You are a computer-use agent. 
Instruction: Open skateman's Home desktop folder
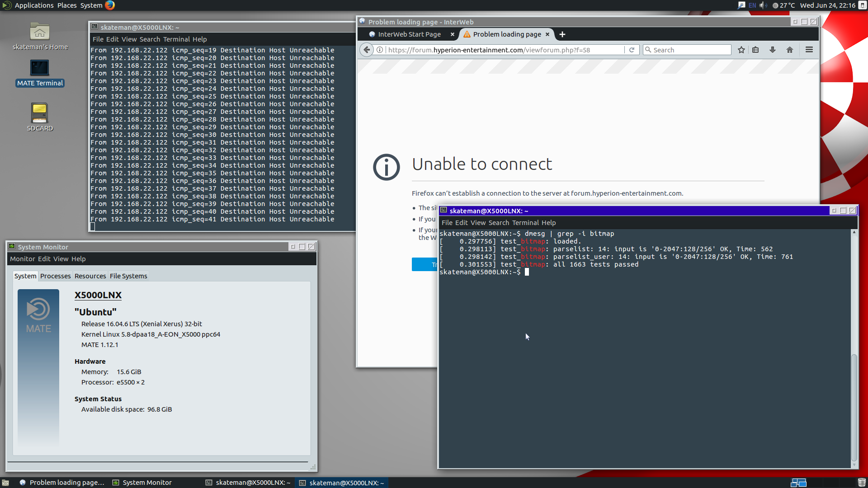click(x=40, y=37)
